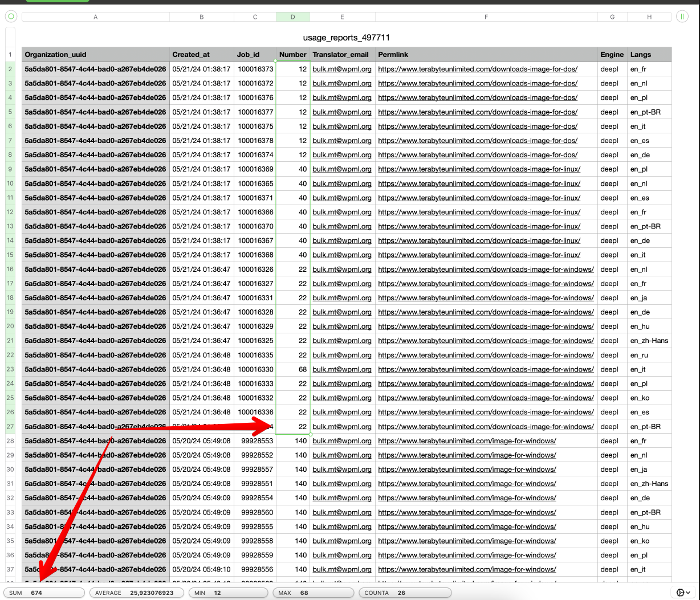
Task: Click Job_id cell 99928553
Action: [x=255, y=440]
